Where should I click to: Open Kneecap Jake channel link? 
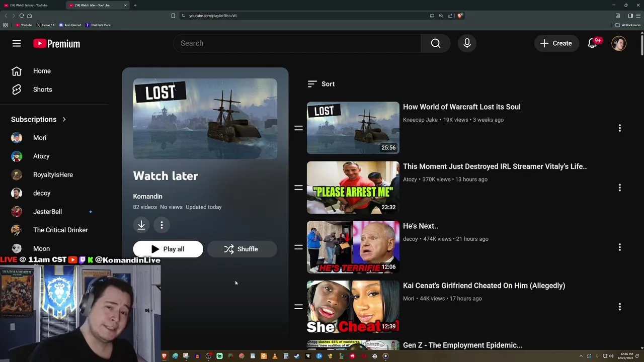[420, 120]
